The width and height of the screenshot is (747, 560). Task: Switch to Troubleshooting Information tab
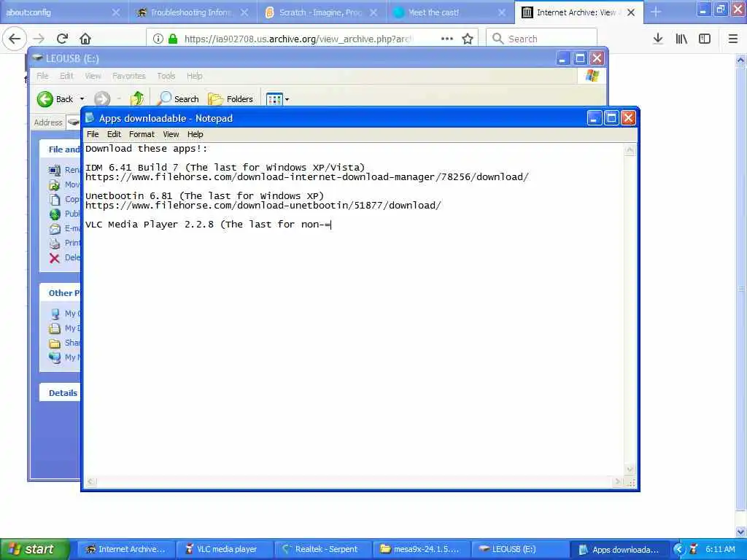click(x=193, y=12)
